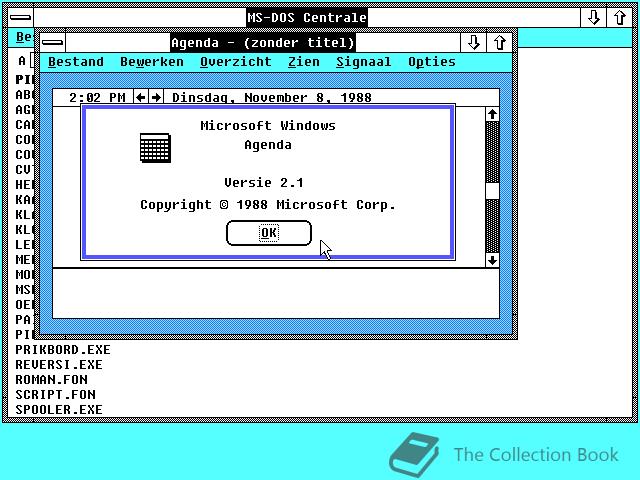Select PRIKBORD.EXE in MS-DOS Centrale
Viewport: 640px width, 480px height.
click(x=63, y=350)
